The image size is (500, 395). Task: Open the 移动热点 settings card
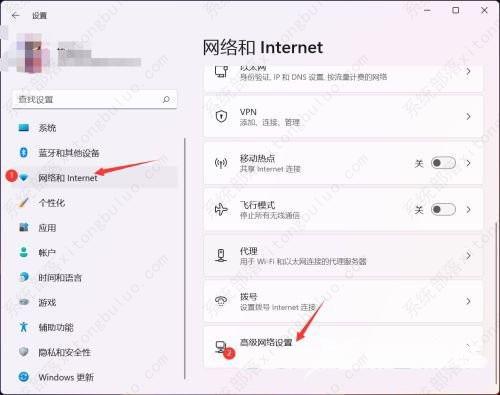343,163
